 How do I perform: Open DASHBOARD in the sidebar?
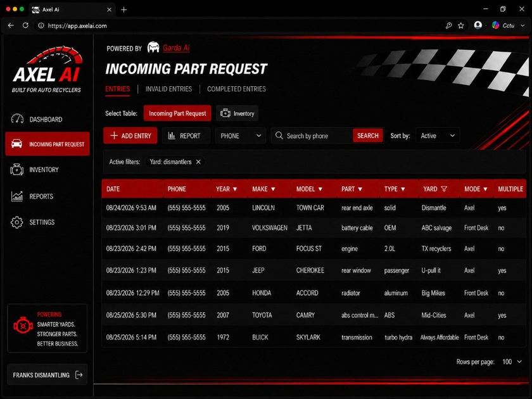click(x=47, y=119)
